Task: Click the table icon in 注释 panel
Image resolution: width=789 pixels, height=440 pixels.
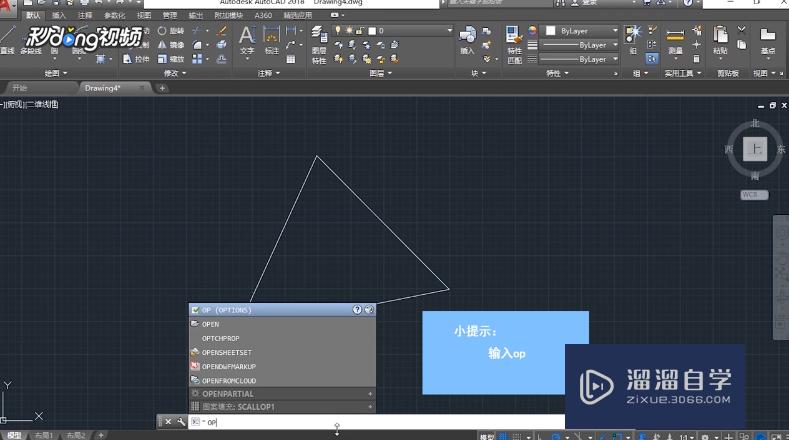Action: coord(291,59)
